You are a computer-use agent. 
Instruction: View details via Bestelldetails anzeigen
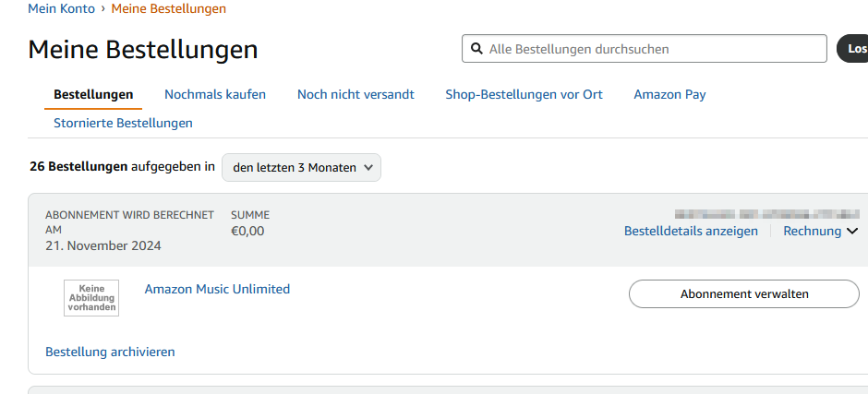coord(691,231)
